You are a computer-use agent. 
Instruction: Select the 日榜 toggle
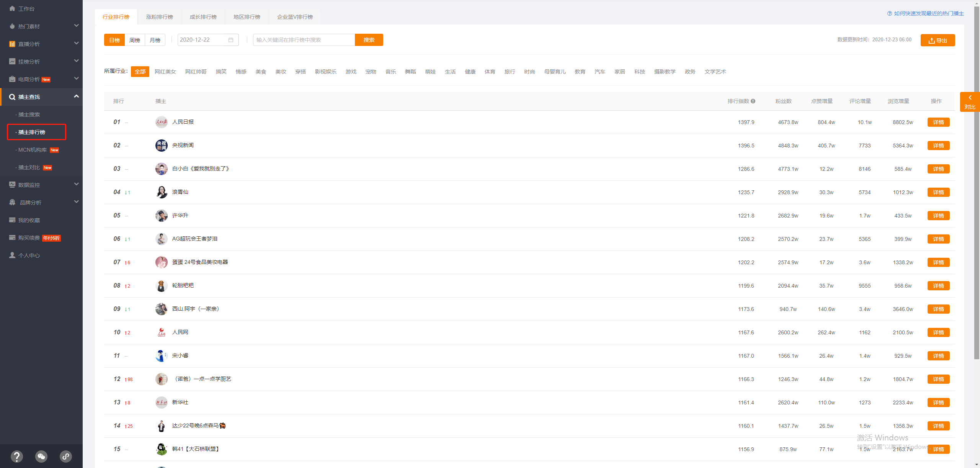pos(114,40)
